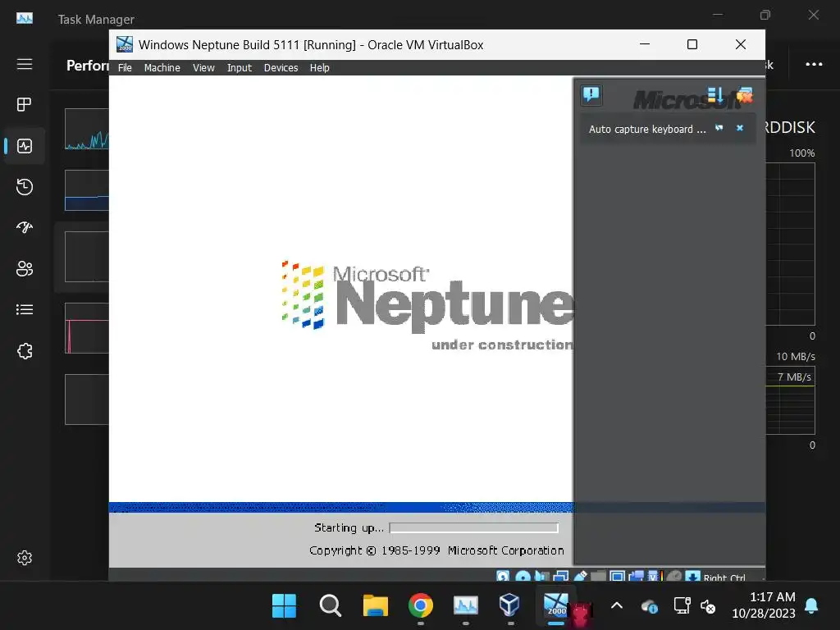Click the hard disk activity status icon
Image resolution: width=840 pixels, height=630 pixels.
[503, 577]
